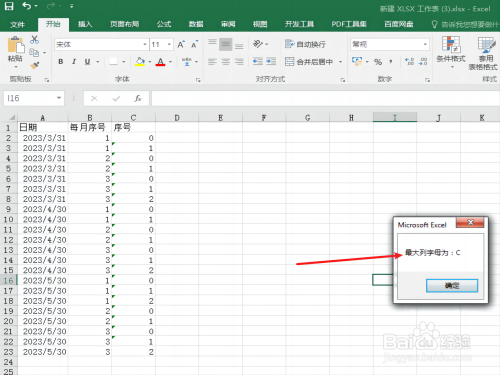500x375 pixels.
Task: Toggle italic formatting
Action: pos(74,62)
